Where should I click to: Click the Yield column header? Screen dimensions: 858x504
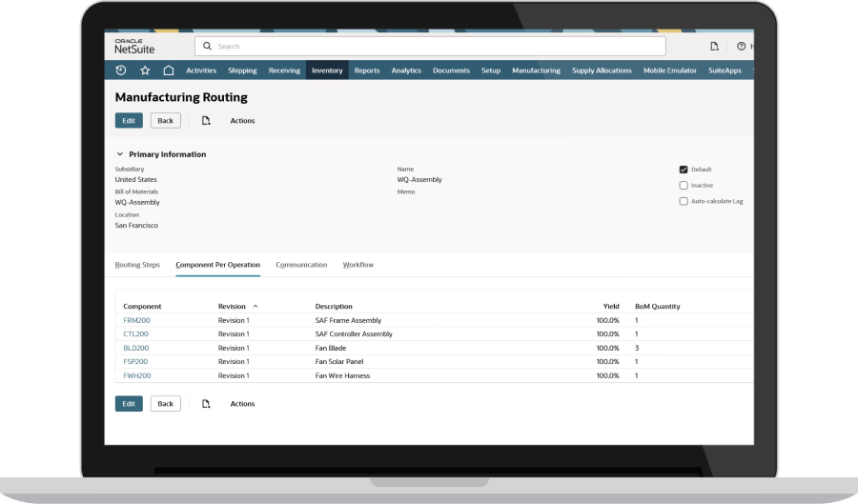pos(611,306)
